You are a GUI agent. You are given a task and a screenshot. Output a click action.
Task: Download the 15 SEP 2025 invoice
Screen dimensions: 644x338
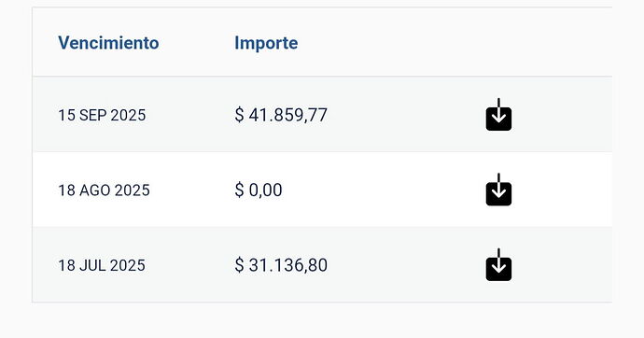498,115
